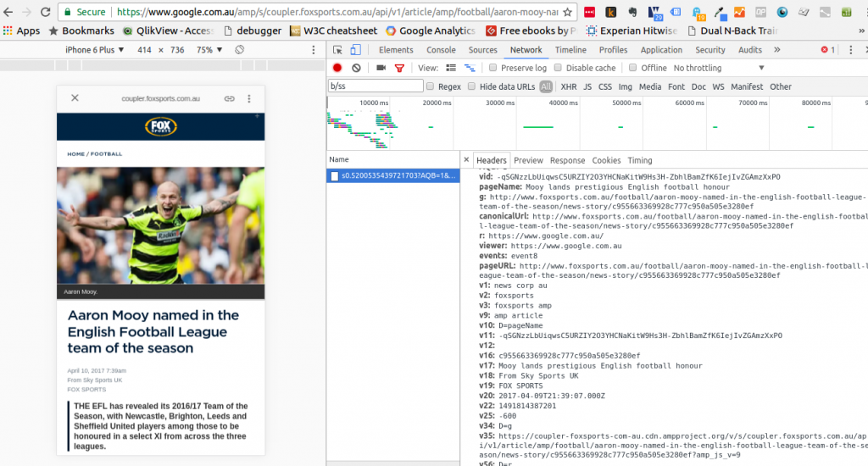Filter requests by CSS
868x466 pixels.
coord(605,87)
